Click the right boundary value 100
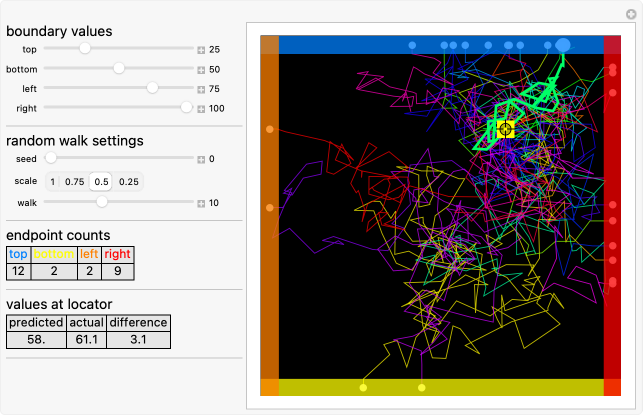 coord(217,109)
